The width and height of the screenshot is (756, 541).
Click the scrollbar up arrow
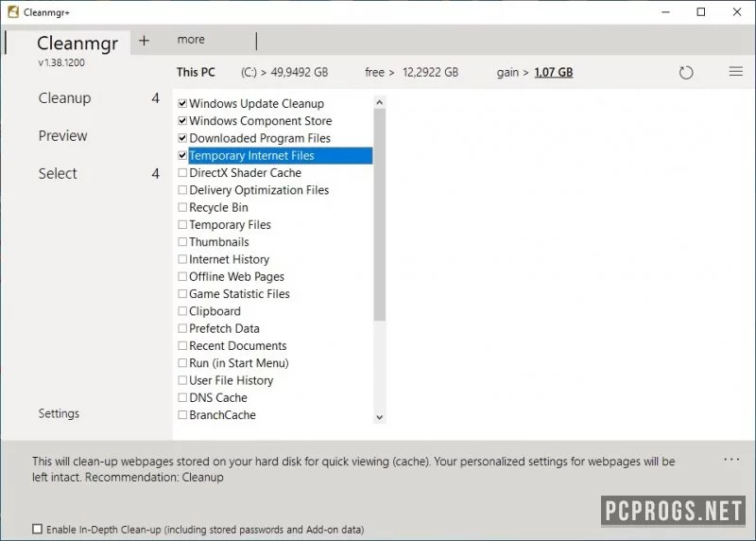[380, 102]
